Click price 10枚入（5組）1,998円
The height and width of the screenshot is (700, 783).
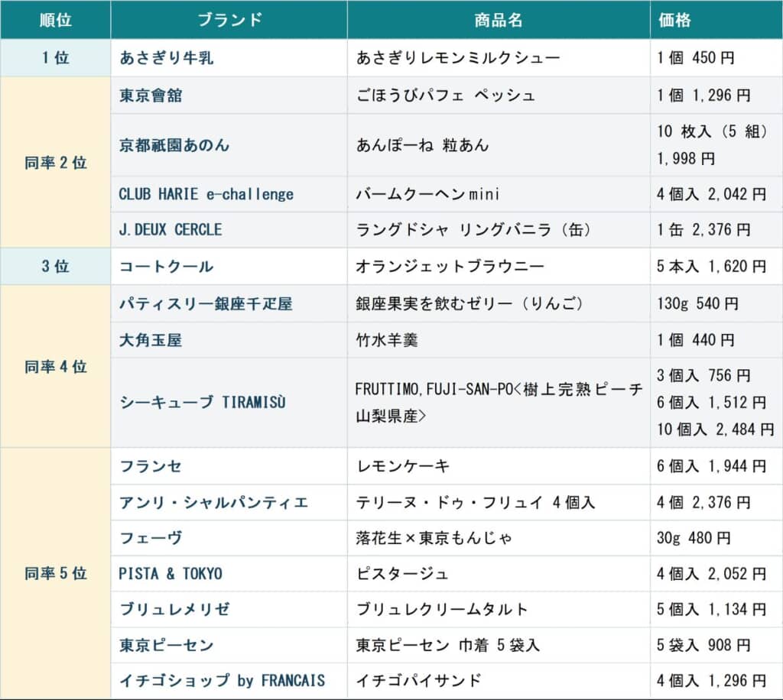tap(712, 145)
